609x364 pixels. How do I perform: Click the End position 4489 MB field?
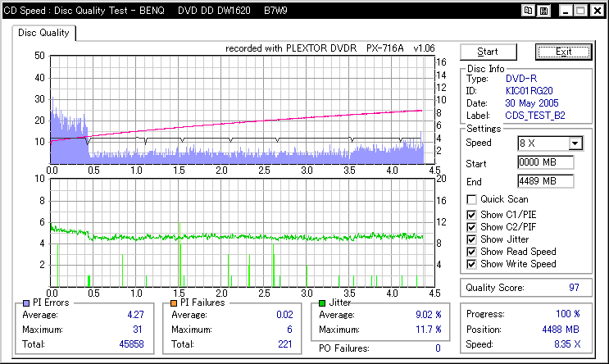pos(546,181)
